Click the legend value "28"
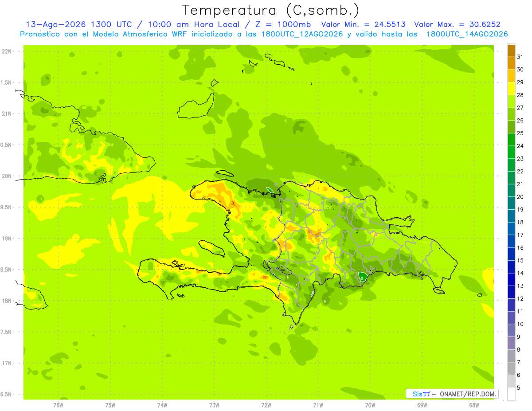 tap(520, 95)
